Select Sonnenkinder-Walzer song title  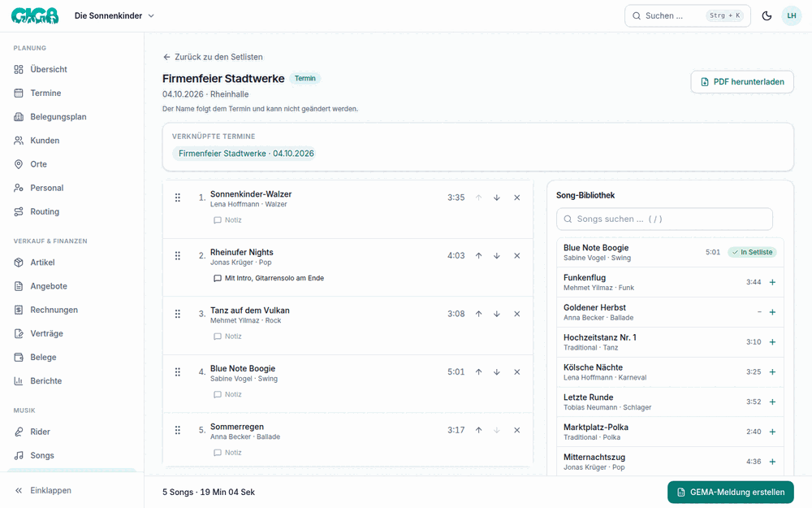tap(251, 194)
